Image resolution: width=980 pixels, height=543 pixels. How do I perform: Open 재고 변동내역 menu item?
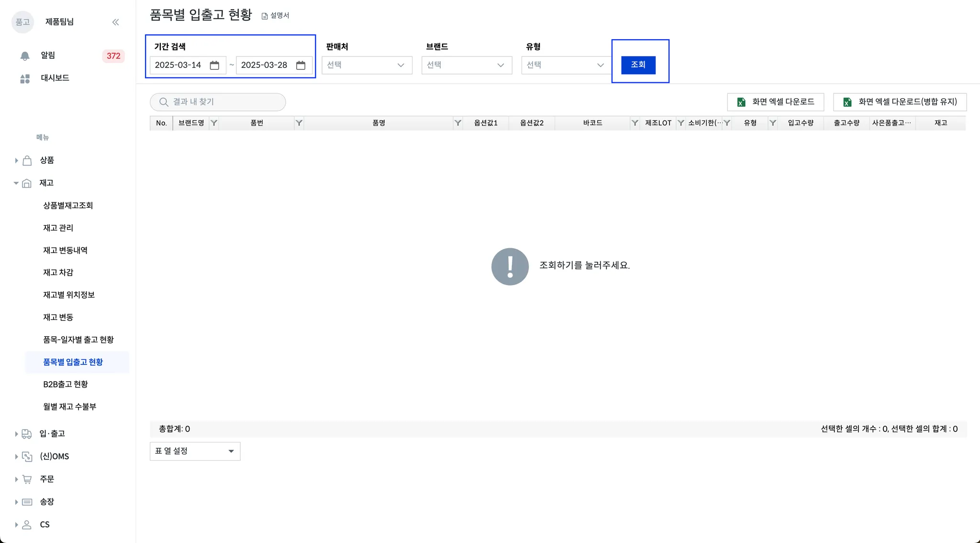pos(65,250)
